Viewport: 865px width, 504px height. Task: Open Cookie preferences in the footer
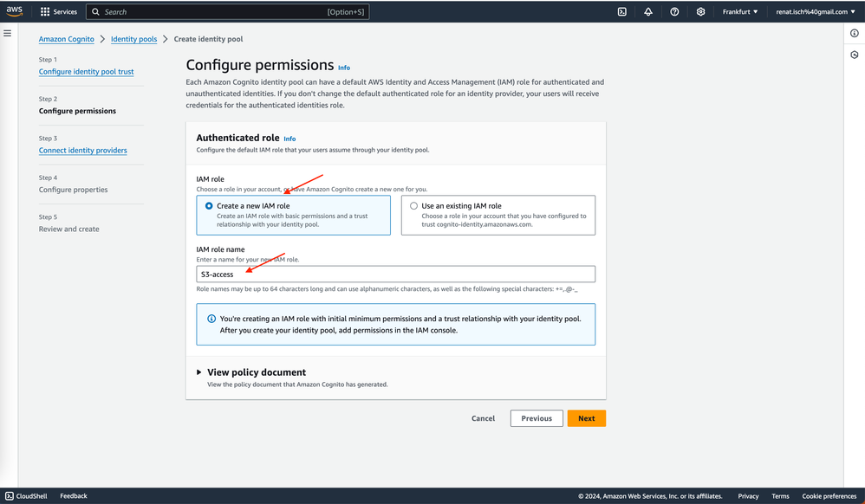pos(829,495)
